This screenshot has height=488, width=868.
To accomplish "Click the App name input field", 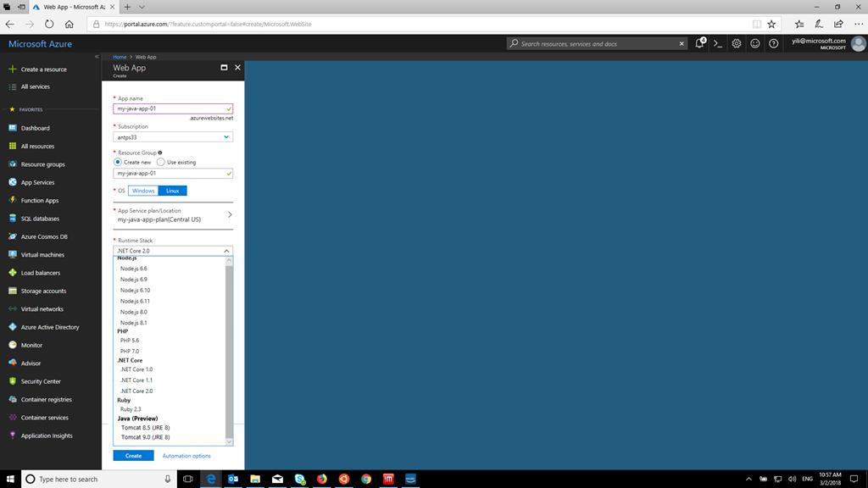I will pos(173,108).
